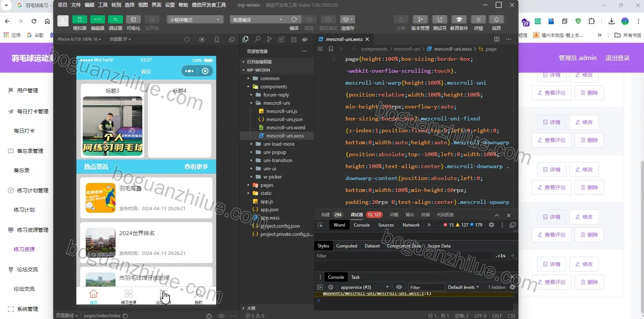Click the 编译 compile refresh icon
The width and height of the screenshot is (644, 319).
(294, 19)
